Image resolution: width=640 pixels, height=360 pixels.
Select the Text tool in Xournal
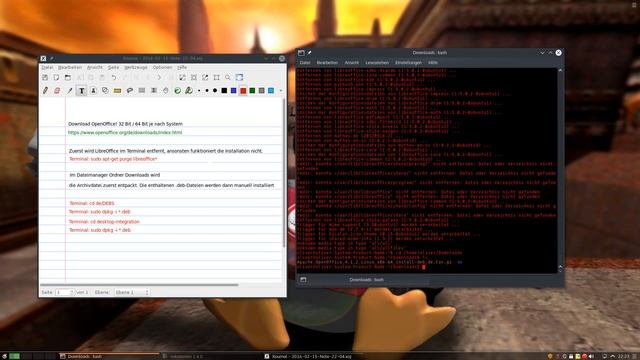coord(82,91)
